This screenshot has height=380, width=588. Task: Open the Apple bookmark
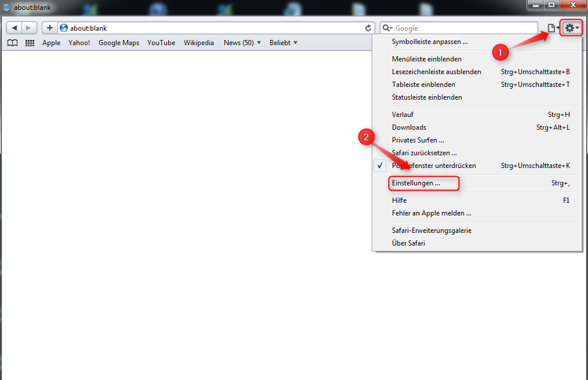(x=52, y=43)
